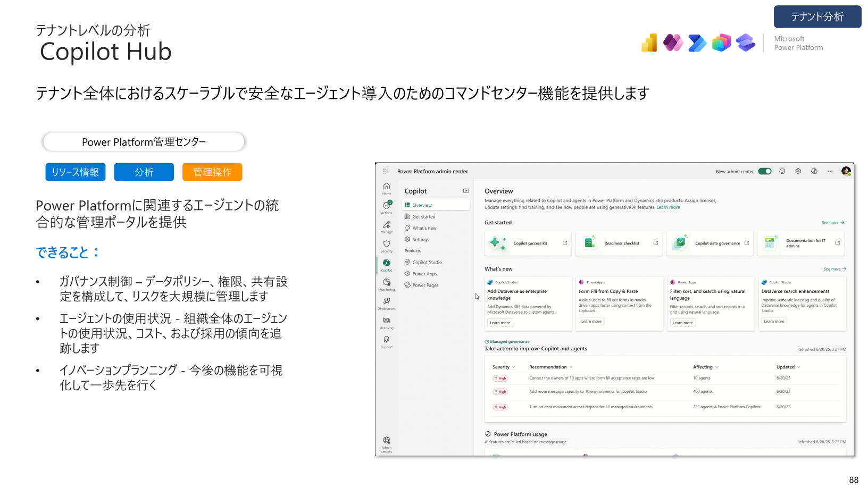Open external link icon on Readiness checklist
Image resolution: width=868 pixels, height=488 pixels.
click(656, 243)
